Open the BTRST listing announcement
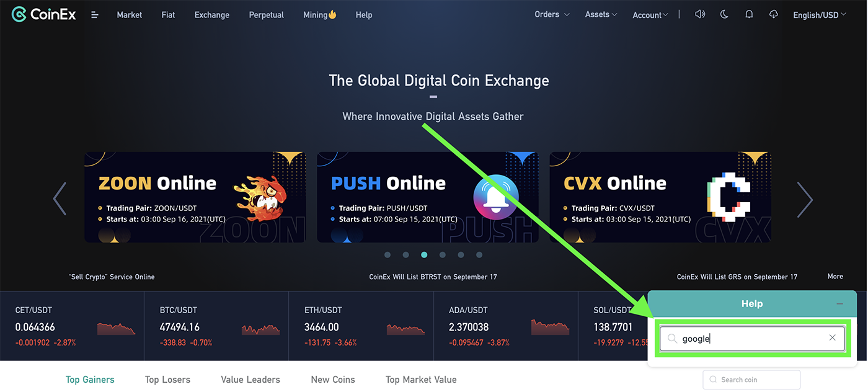 433,277
